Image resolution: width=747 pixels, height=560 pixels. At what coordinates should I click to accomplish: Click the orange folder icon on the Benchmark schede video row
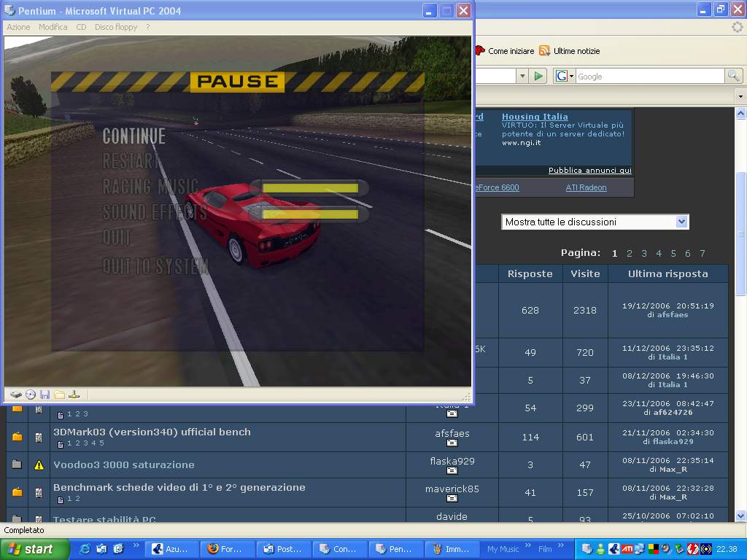click(18, 492)
